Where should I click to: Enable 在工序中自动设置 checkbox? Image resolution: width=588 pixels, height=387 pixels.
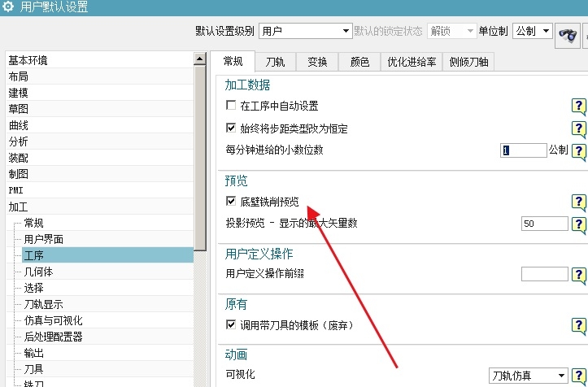coord(231,105)
